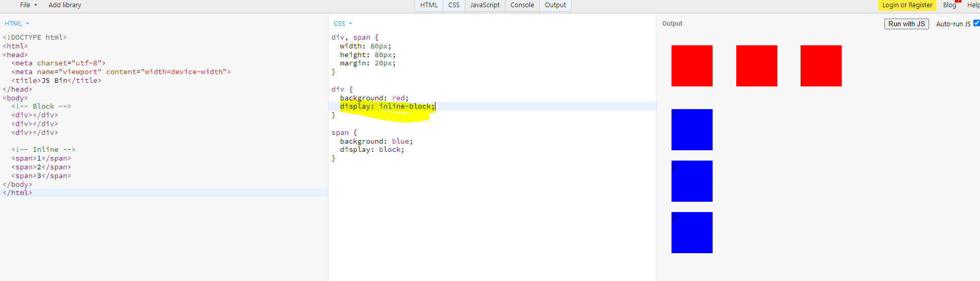Click the second red square in output
Screen dimensions: 980x281
point(757,66)
